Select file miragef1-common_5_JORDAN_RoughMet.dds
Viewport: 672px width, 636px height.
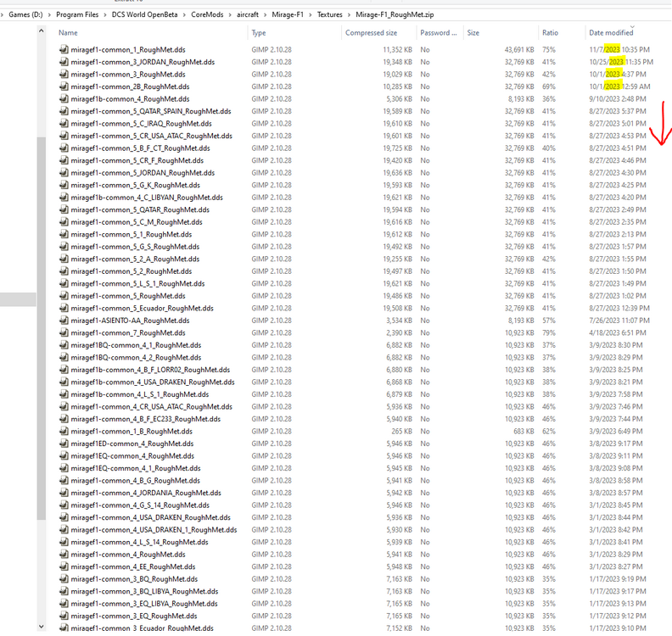click(143, 173)
